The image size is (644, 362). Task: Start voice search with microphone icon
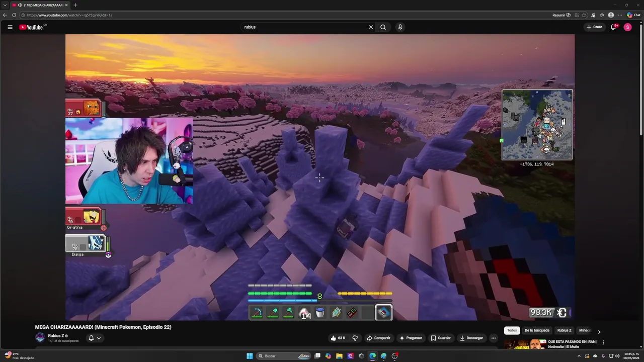(x=400, y=27)
